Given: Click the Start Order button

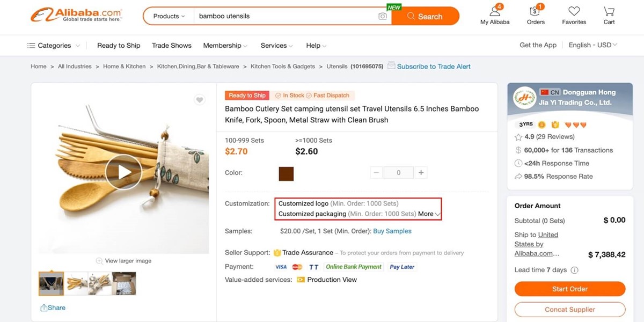Looking at the screenshot, I should pyautogui.click(x=570, y=289).
